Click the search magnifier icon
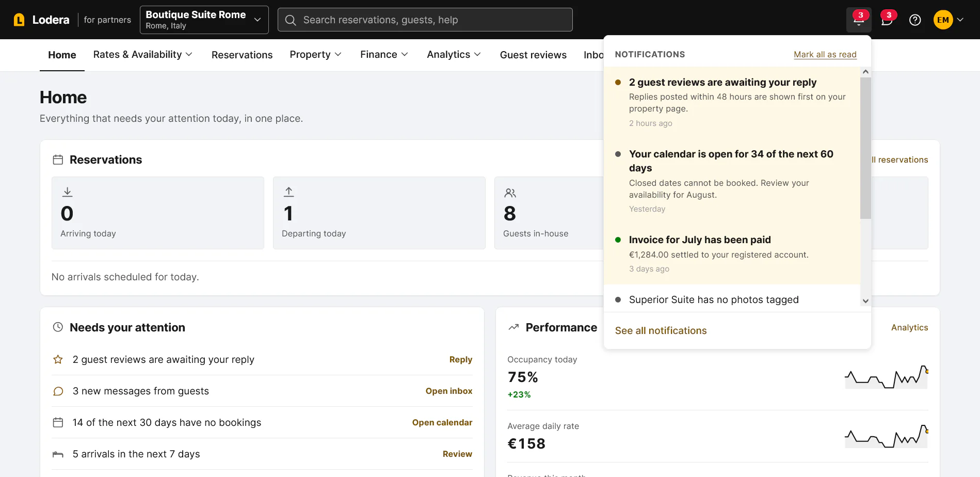Screen dimensions: 980x477 pos(291,20)
